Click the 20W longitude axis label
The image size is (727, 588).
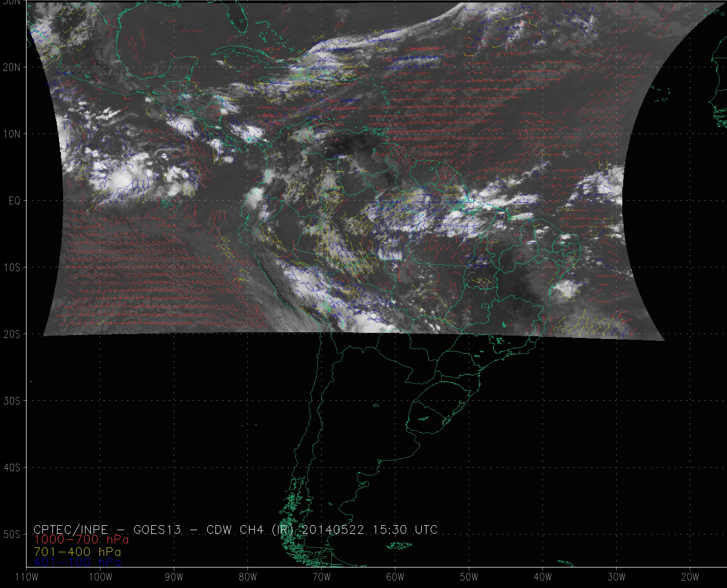[x=690, y=577]
